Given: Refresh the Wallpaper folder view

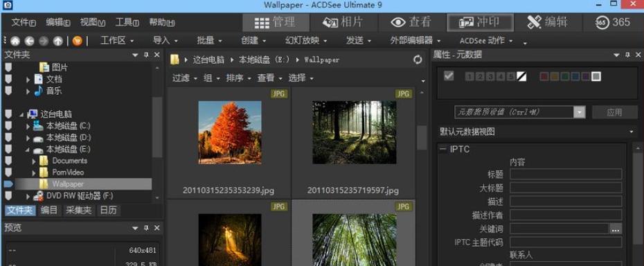Looking at the screenshot, I should 418,60.
